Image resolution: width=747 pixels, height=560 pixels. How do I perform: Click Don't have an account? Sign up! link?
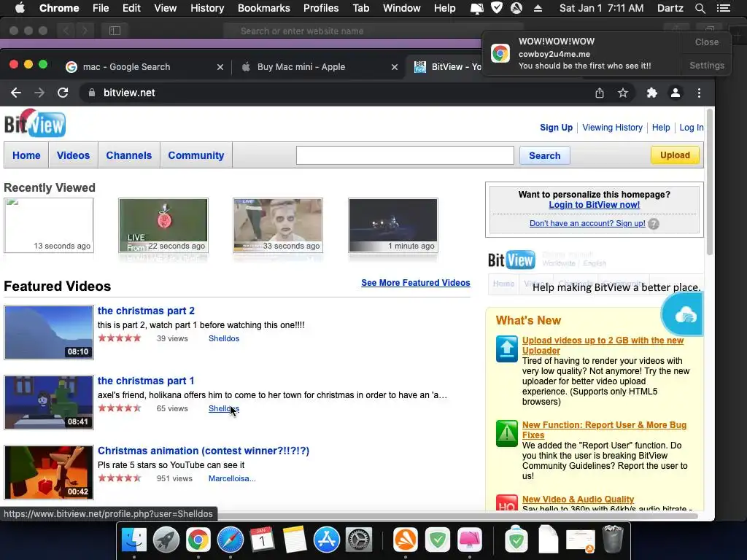(587, 223)
